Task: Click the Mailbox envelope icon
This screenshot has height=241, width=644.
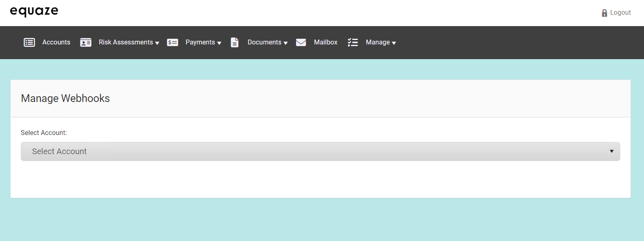Action: 301,42
